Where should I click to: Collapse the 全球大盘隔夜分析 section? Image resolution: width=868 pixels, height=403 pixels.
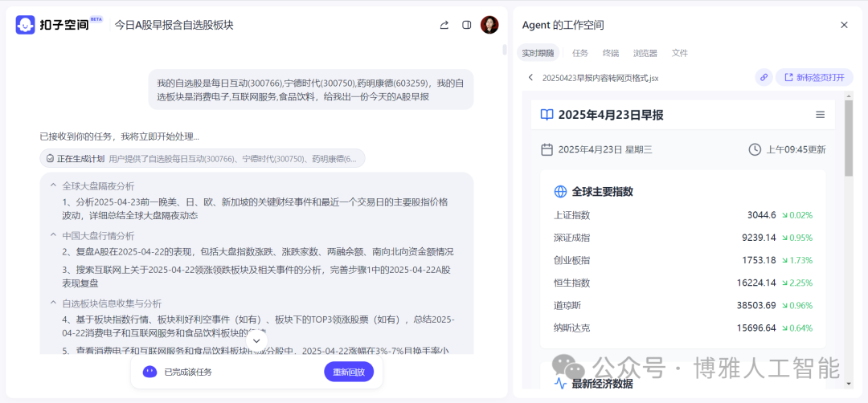pos(54,185)
